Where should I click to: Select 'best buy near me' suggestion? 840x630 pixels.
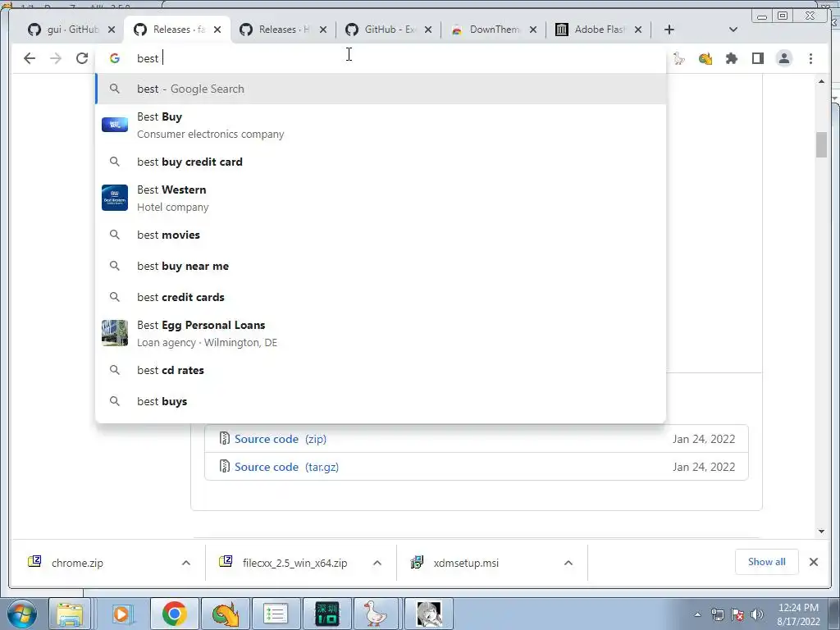[x=381, y=266]
